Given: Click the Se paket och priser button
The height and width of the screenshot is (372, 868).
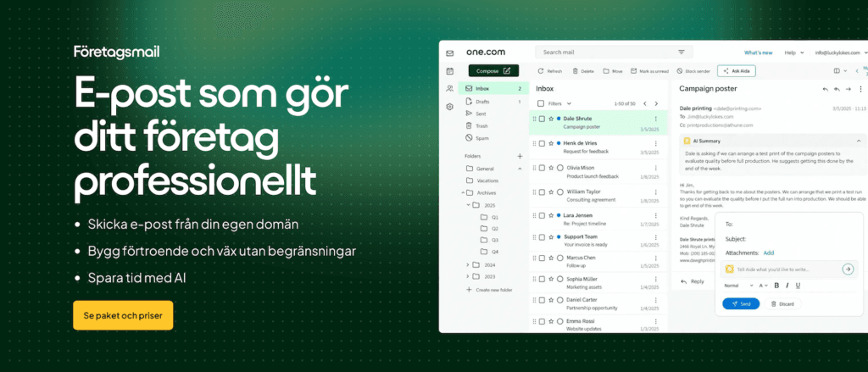Looking at the screenshot, I should tap(123, 315).
